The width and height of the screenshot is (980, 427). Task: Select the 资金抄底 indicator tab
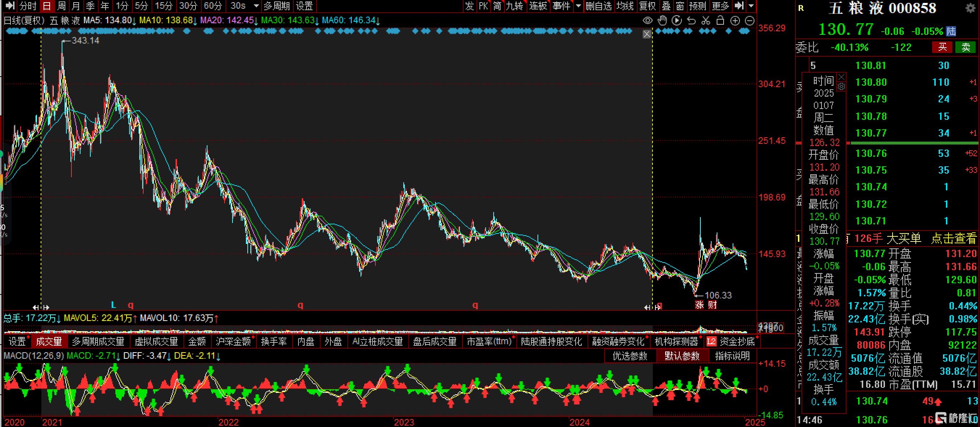(737, 341)
